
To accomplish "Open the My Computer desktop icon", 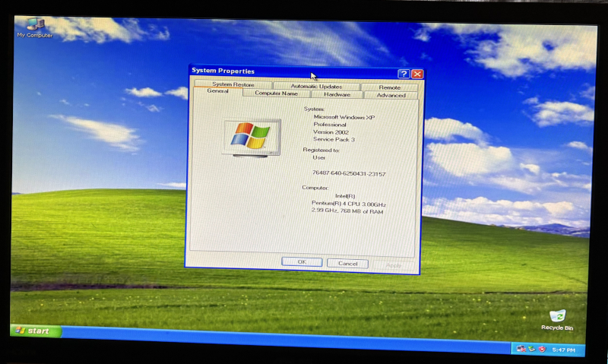I will [x=35, y=26].
